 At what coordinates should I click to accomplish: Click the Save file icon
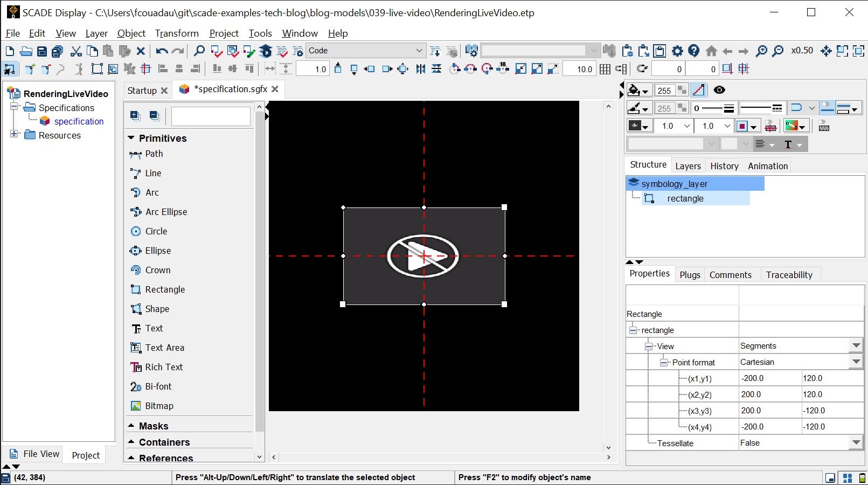(x=42, y=51)
